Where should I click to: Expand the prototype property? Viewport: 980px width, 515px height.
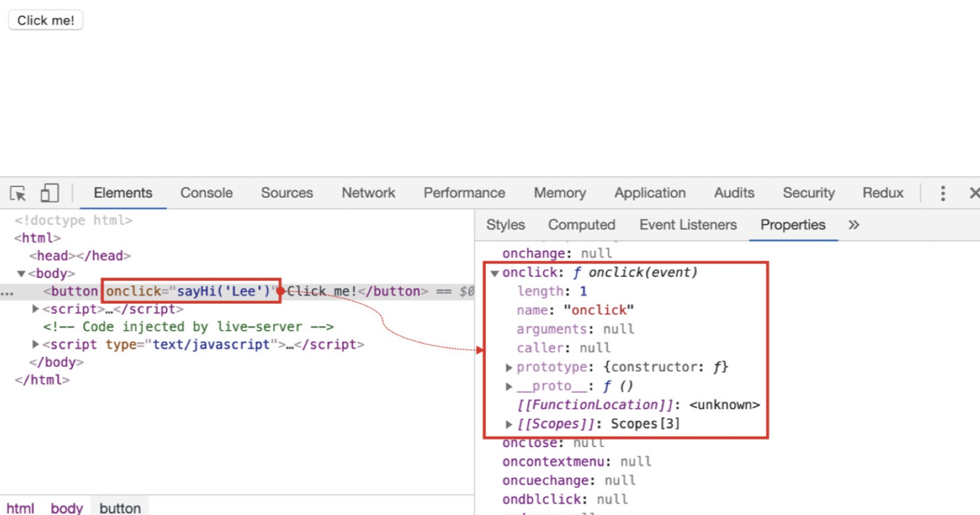tap(509, 367)
